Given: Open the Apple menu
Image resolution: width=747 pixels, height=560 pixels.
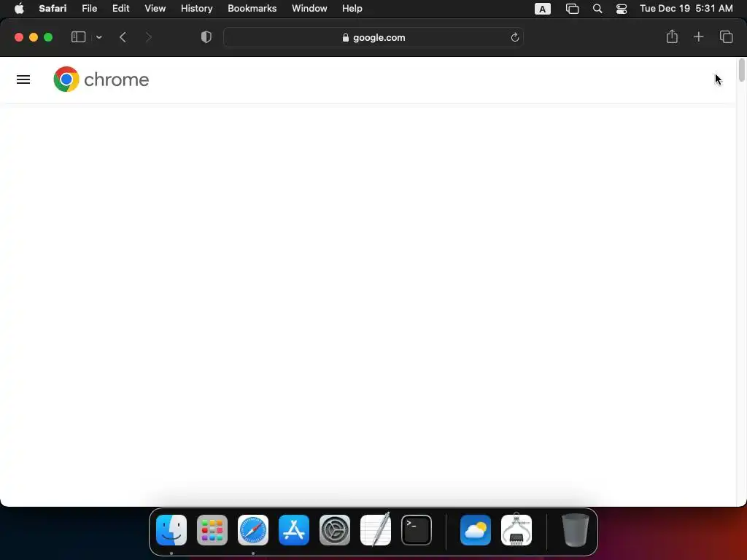Looking at the screenshot, I should coord(19,9).
